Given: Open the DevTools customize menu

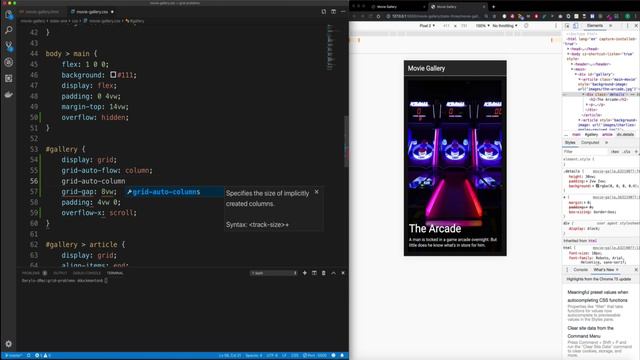Looking at the screenshot, I should point(628,26).
